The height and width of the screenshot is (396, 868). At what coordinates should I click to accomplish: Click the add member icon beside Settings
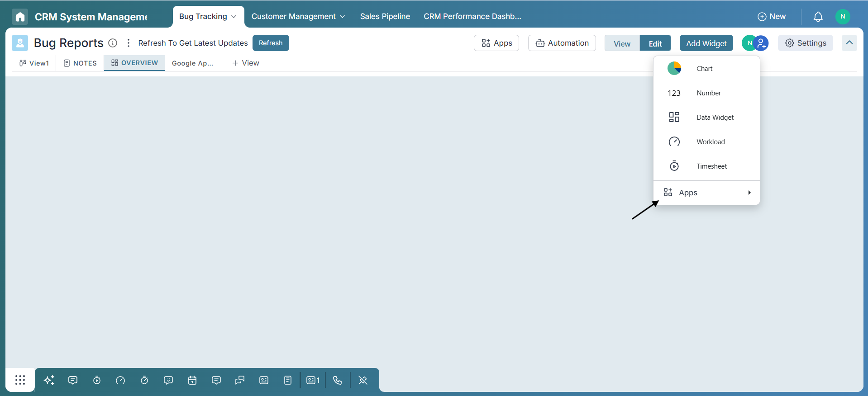(x=761, y=43)
